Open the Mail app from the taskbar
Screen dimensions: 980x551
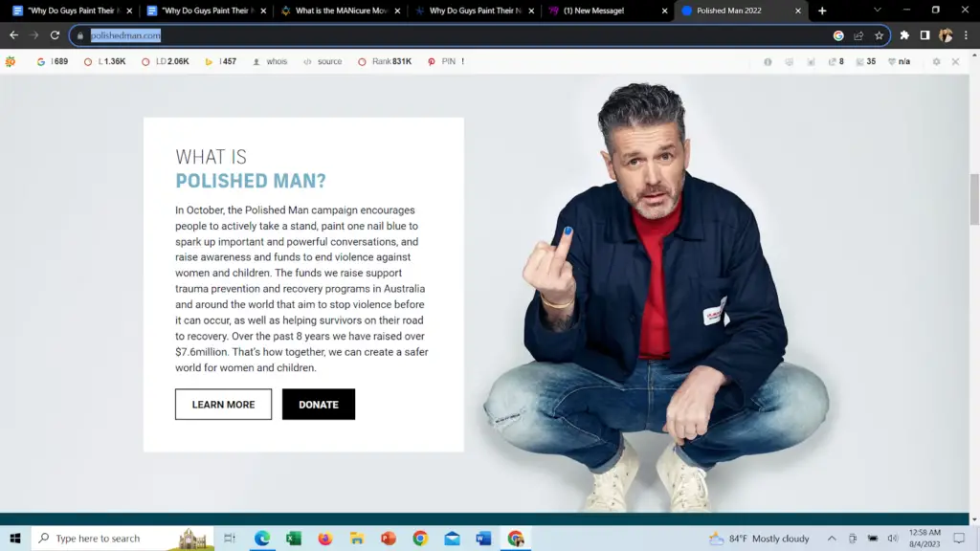452,538
